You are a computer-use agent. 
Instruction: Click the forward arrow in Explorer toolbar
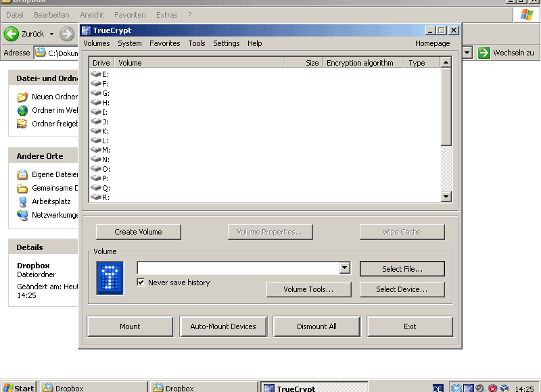click(67, 34)
